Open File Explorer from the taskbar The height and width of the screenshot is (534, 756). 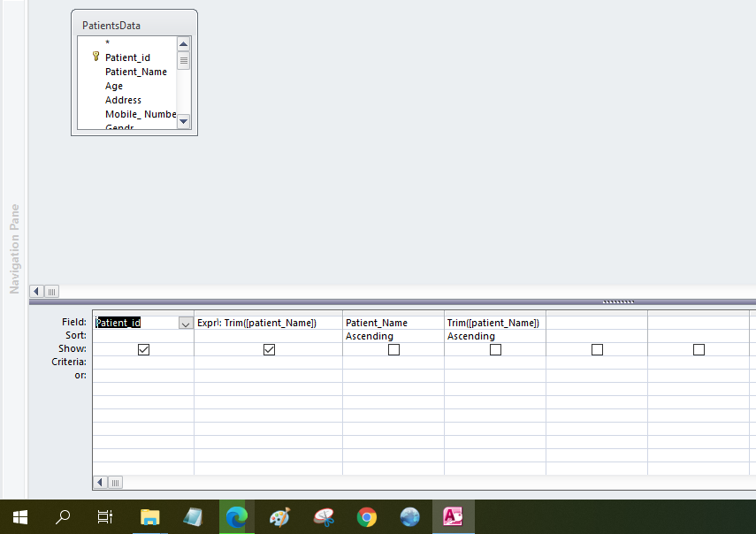(149, 517)
